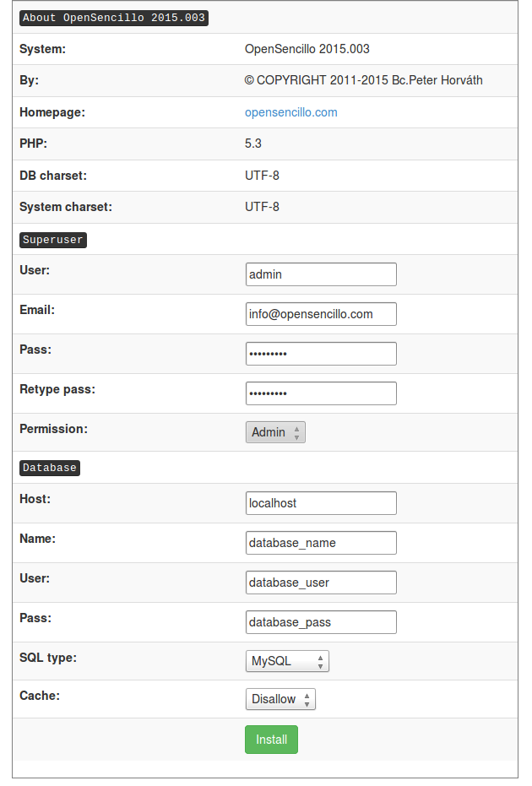Viewport: 532px width, 786px height.
Task: Click the green Install button
Action: [x=271, y=740]
